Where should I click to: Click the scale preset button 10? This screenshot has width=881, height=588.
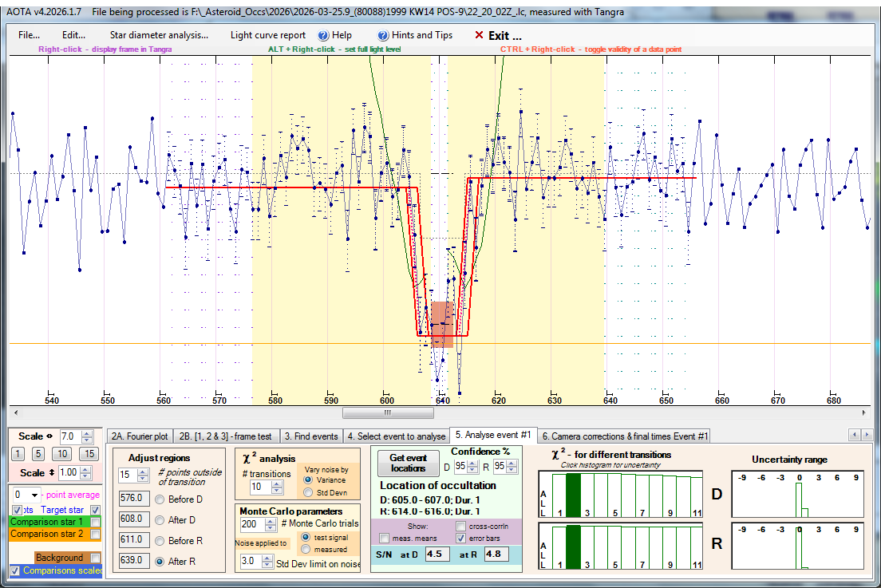(x=61, y=454)
